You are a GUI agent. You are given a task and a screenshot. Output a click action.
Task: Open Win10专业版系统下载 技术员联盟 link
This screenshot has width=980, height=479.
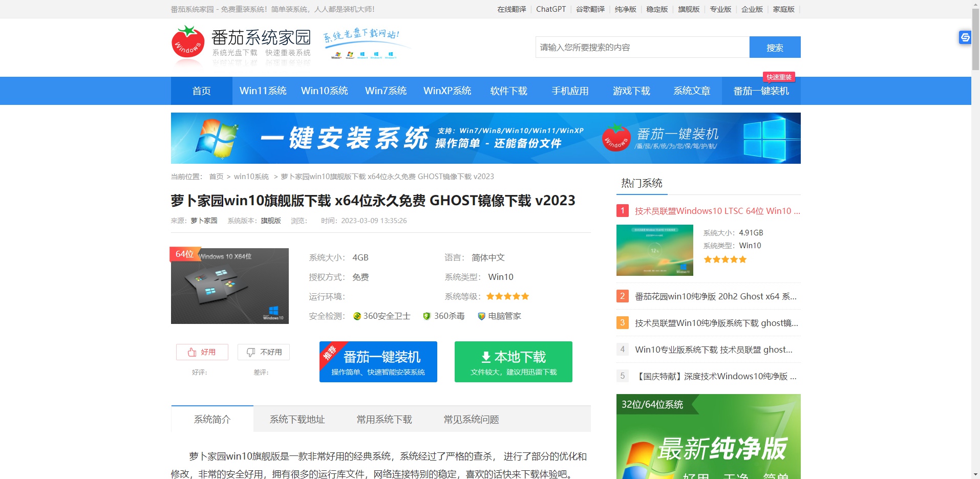(714, 350)
